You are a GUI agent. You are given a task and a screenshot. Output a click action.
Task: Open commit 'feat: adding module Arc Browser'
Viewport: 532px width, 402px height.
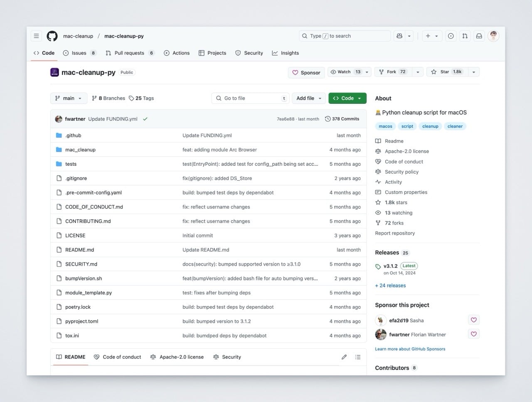(x=219, y=150)
